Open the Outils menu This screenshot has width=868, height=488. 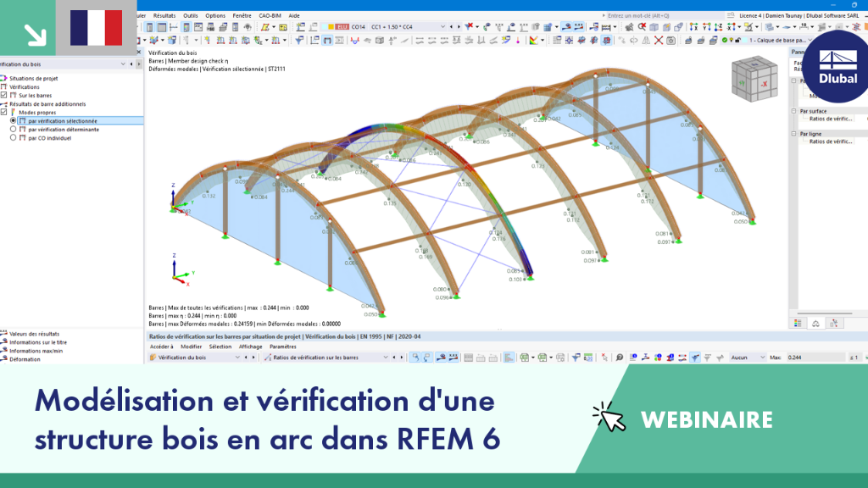[x=191, y=15]
